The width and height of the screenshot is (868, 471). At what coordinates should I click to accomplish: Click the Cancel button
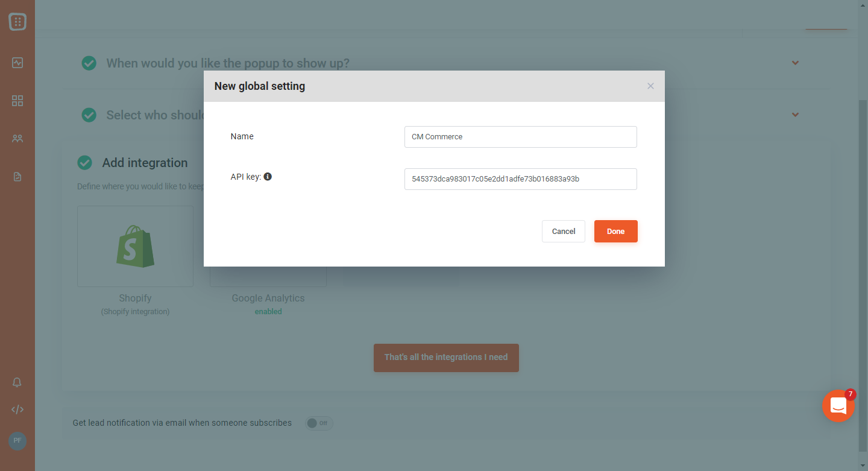(564, 232)
